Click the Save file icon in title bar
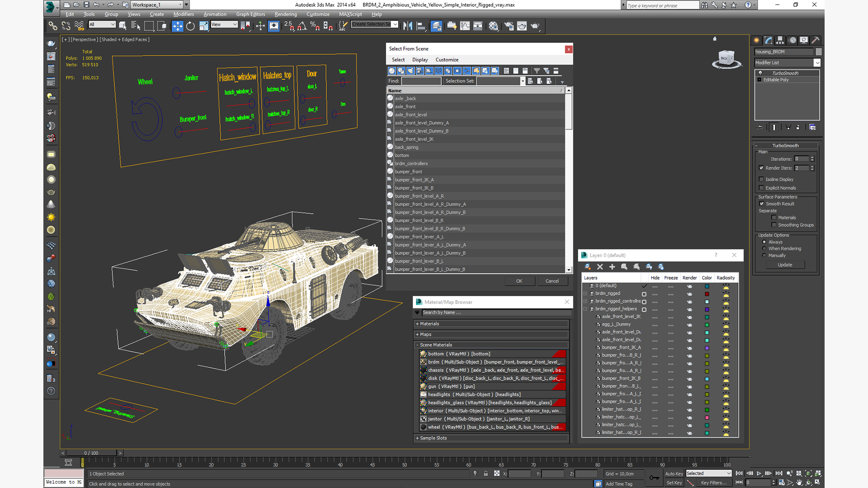Screen dimensions: 868x488 coord(86,5)
